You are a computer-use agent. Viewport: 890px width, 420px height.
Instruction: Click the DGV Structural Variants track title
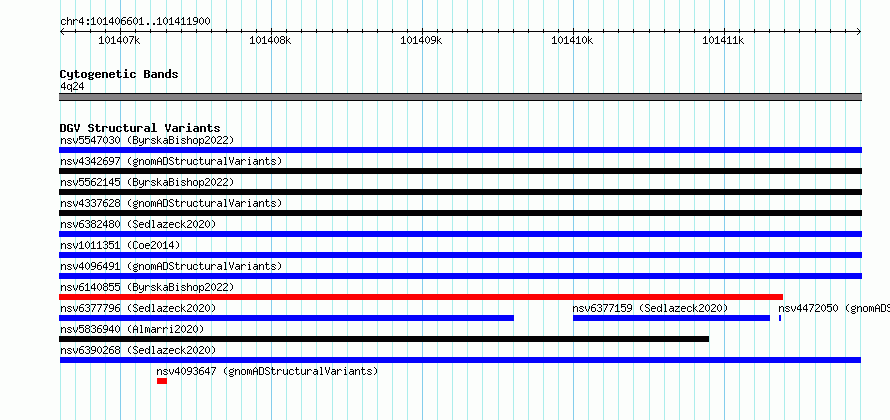(140, 128)
